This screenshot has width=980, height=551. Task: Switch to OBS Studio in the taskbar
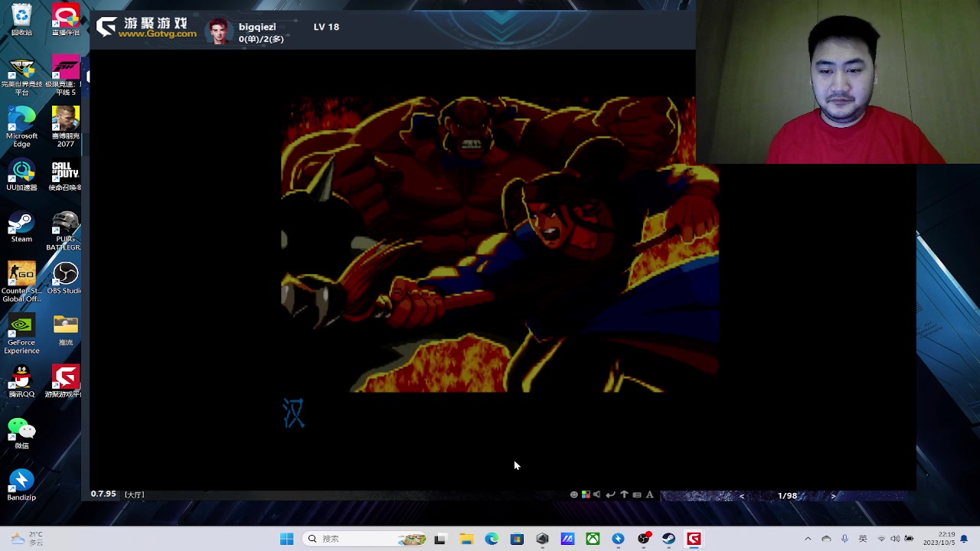(x=643, y=539)
